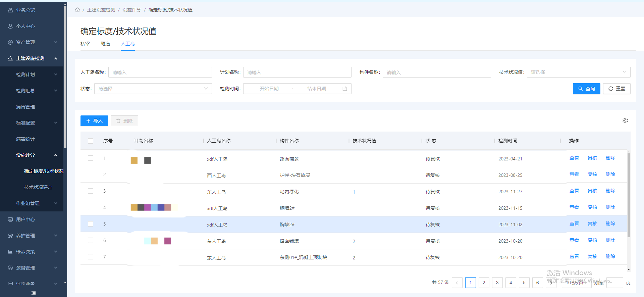Click the table vertical scrollbar
The width and height of the screenshot is (644, 297).
(629, 195)
